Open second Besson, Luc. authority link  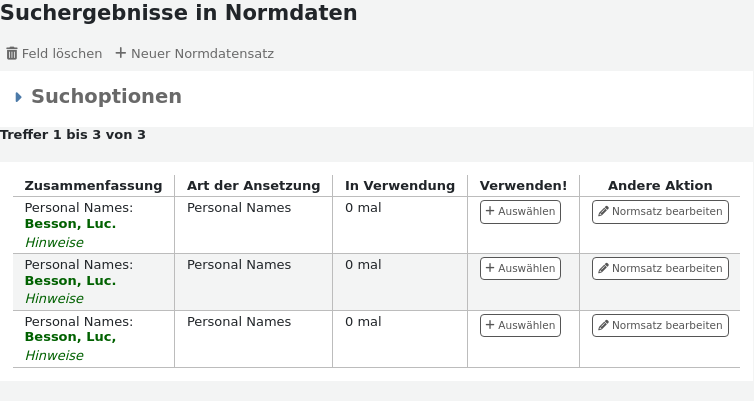point(70,281)
